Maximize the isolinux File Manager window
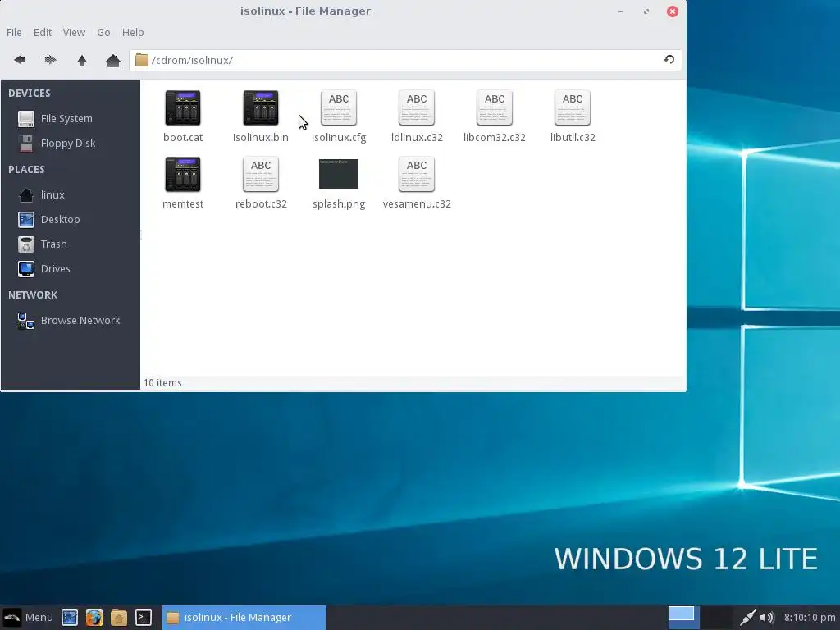 (646, 11)
